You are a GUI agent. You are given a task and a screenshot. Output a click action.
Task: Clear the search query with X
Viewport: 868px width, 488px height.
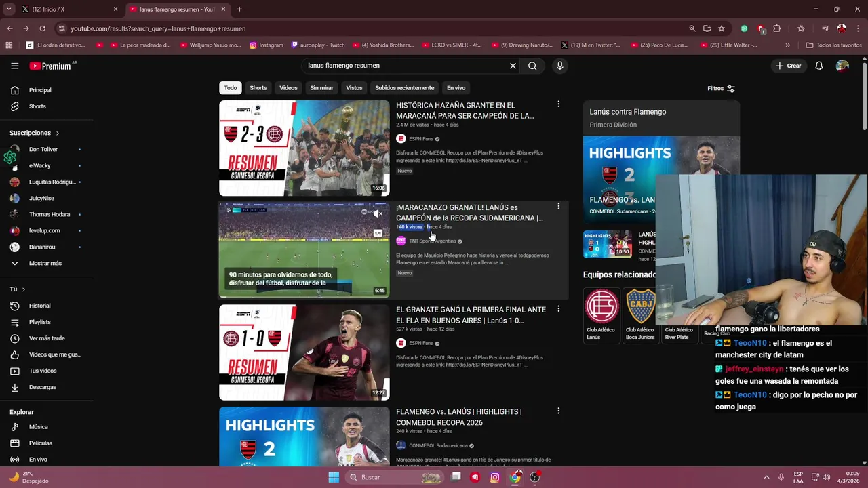(x=513, y=66)
